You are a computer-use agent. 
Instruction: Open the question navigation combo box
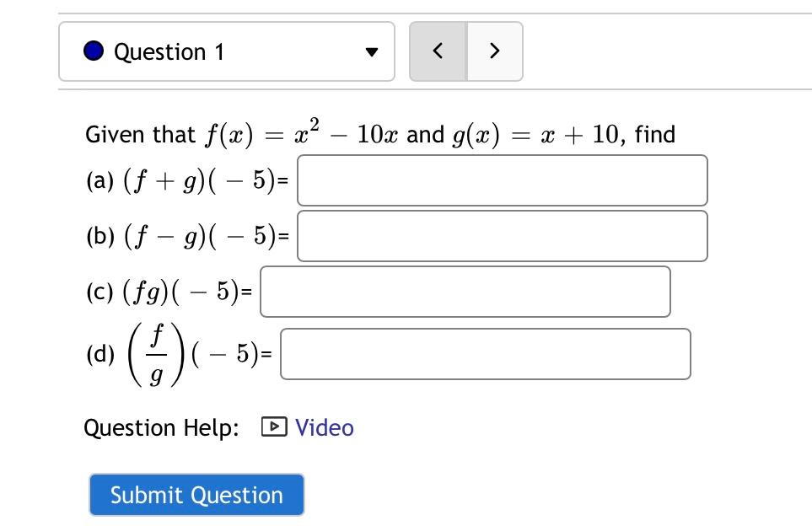228,51
